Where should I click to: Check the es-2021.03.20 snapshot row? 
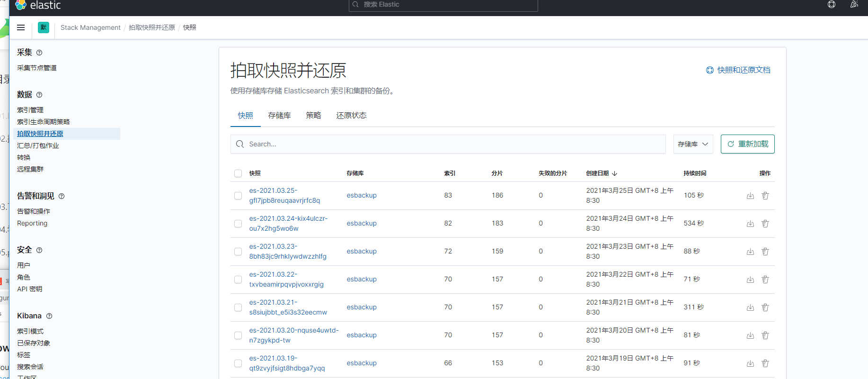[238, 335]
